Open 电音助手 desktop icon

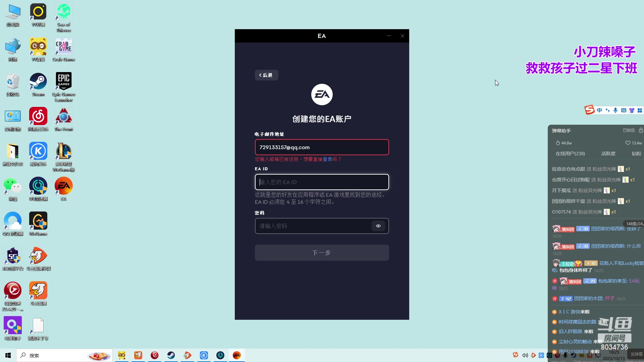pyautogui.click(x=13, y=329)
